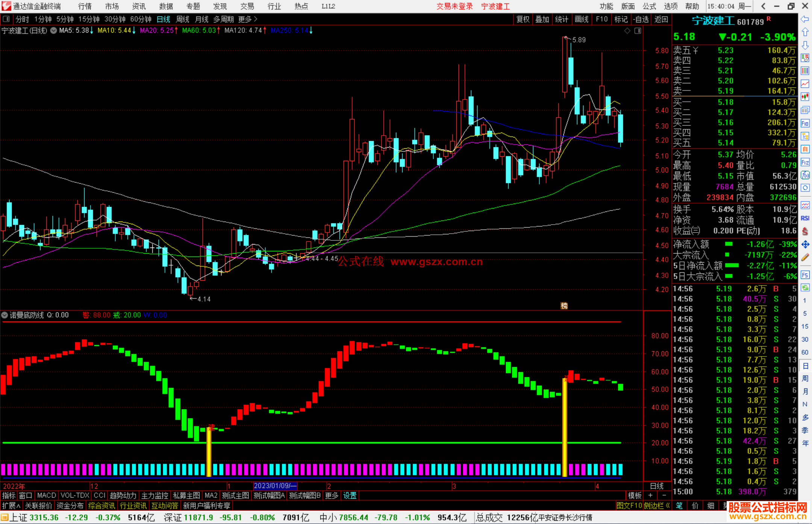Collapse the 侧边栏 side panel
Screen dimensions: 812x524
click(657, 506)
